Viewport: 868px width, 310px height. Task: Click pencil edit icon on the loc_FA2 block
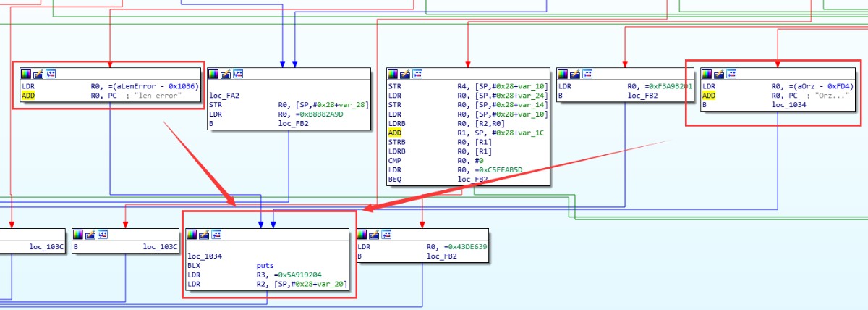(x=226, y=74)
